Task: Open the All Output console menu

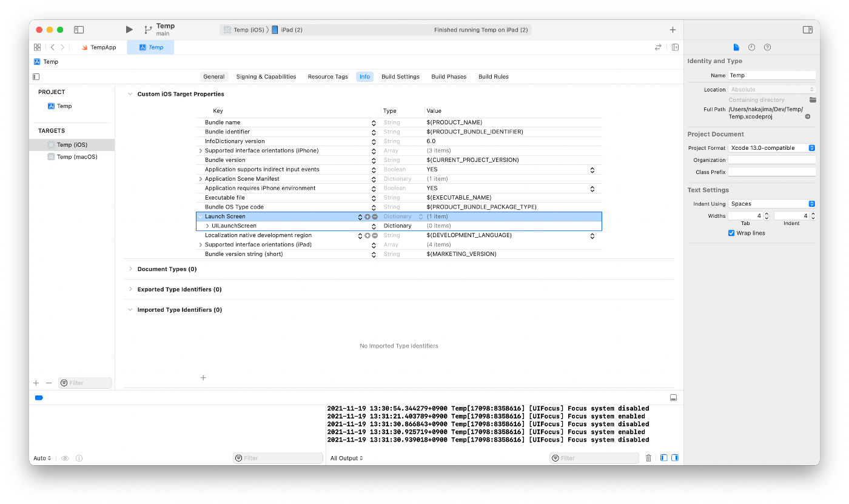Action: (347, 459)
